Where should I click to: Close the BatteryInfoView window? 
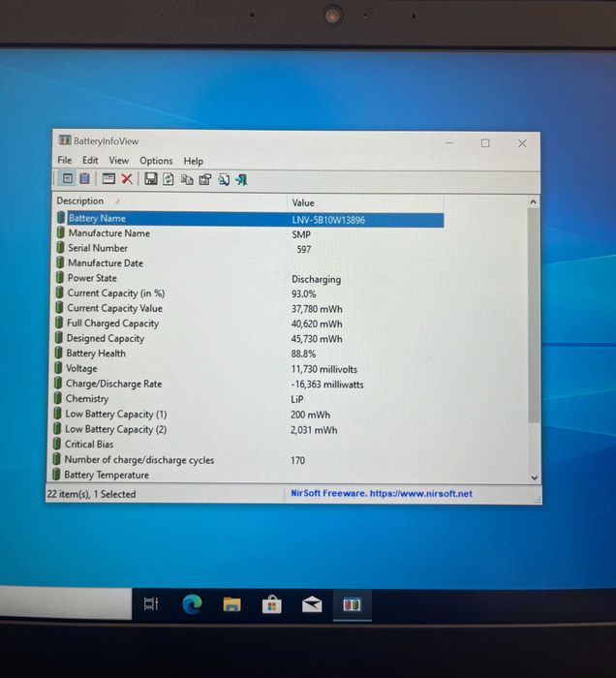click(x=522, y=143)
